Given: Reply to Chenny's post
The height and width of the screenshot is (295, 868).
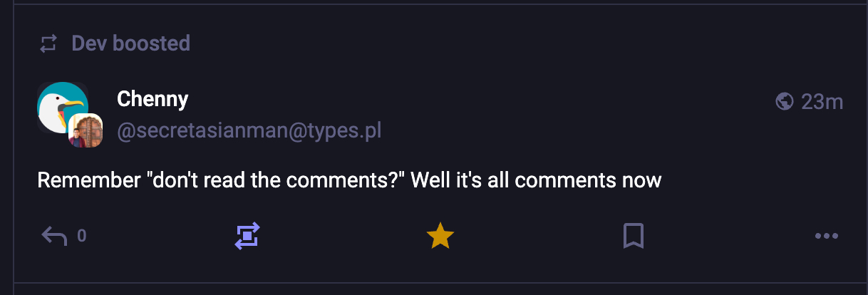Looking at the screenshot, I should [54, 235].
